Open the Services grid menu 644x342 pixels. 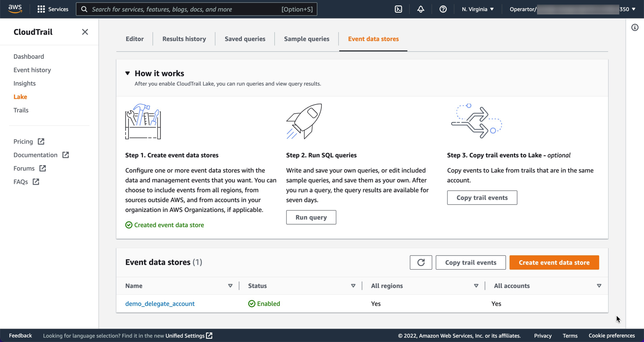pos(53,9)
